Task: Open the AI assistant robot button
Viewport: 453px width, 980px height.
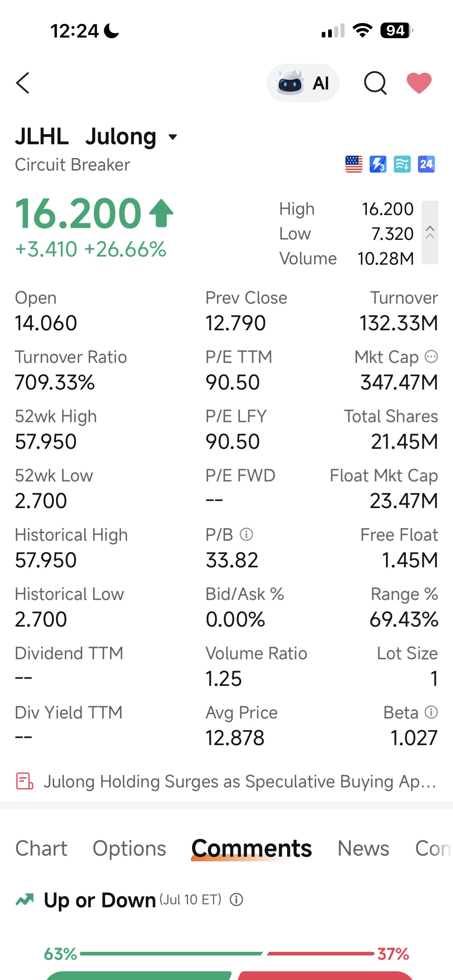Action: (303, 83)
